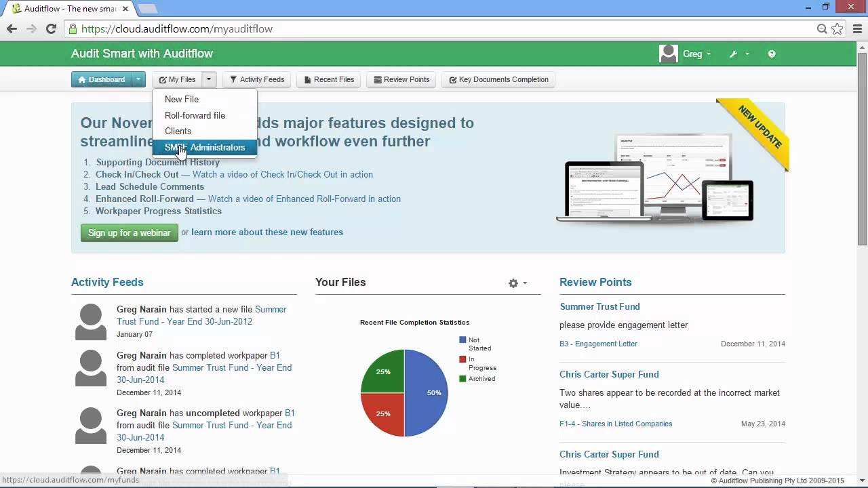
Task: Click the browser back arrow
Action: pos(12,28)
